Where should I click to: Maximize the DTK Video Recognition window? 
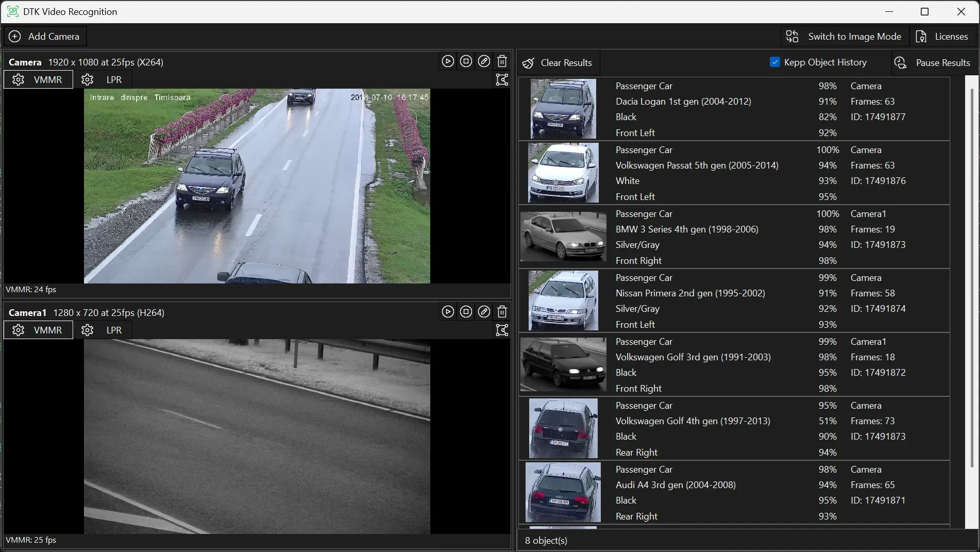(x=925, y=11)
